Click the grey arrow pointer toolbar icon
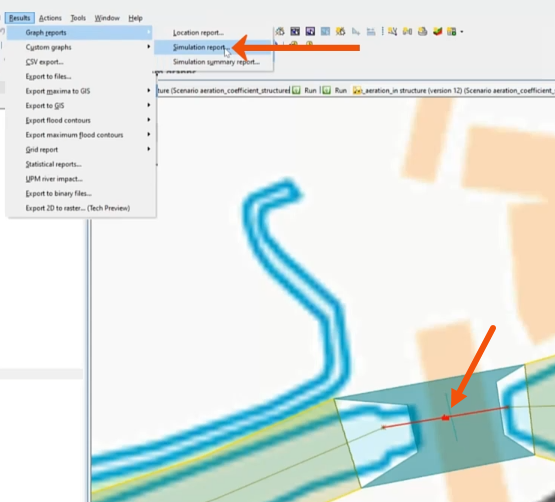Image resolution: width=555 pixels, height=502 pixels. (x=355, y=32)
